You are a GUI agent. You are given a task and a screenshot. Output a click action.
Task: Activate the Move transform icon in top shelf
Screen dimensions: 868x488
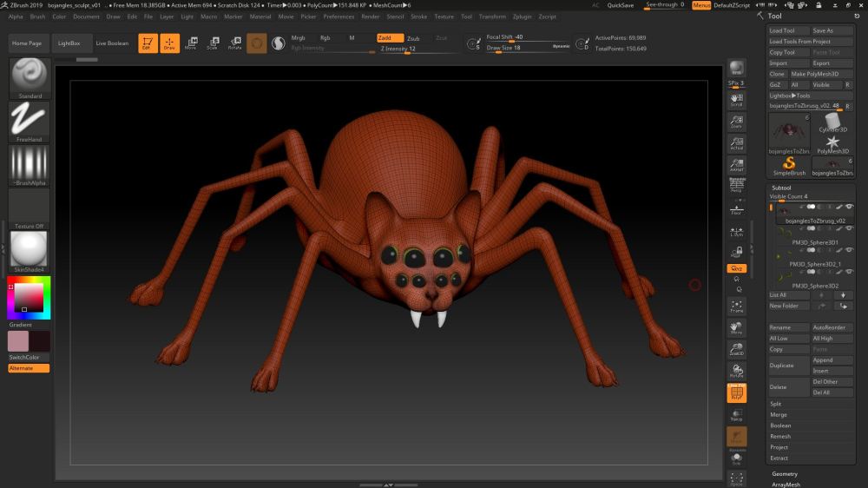tap(190, 43)
